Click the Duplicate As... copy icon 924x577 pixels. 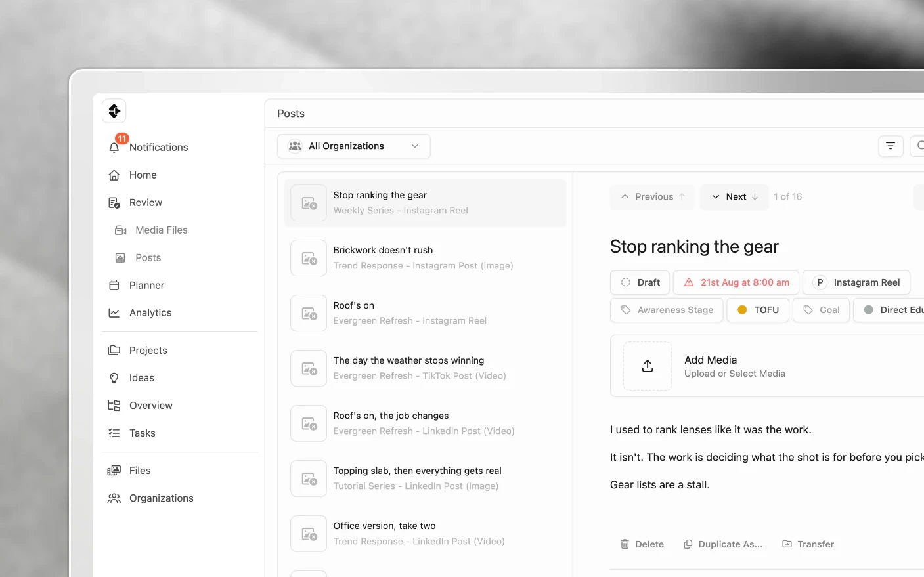[x=688, y=544]
